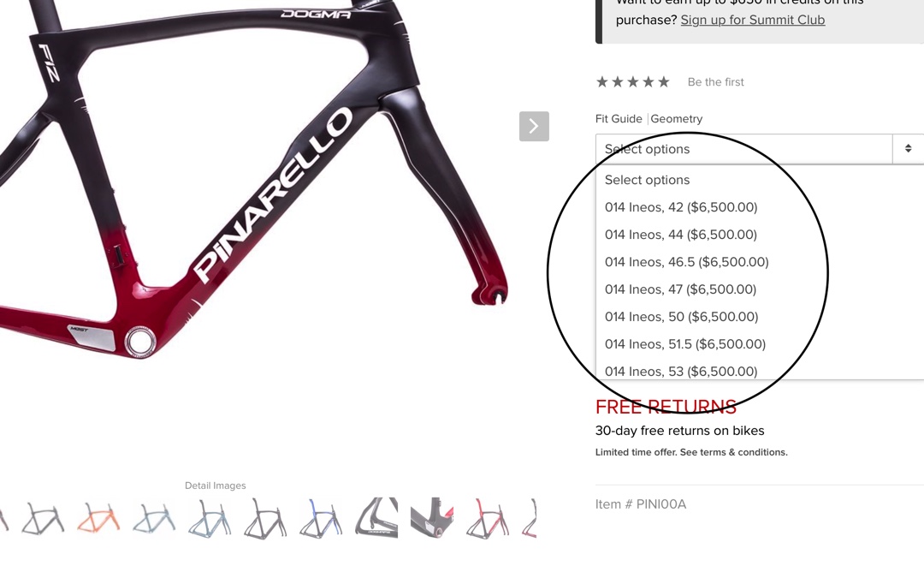Open the Fit Guide link
The width and height of the screenshot is (924, 578).
pos(619,118)
